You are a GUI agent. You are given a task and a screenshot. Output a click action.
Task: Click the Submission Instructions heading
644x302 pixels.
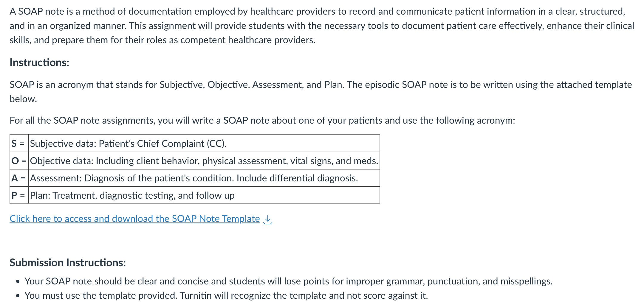[x=68, y=263]
